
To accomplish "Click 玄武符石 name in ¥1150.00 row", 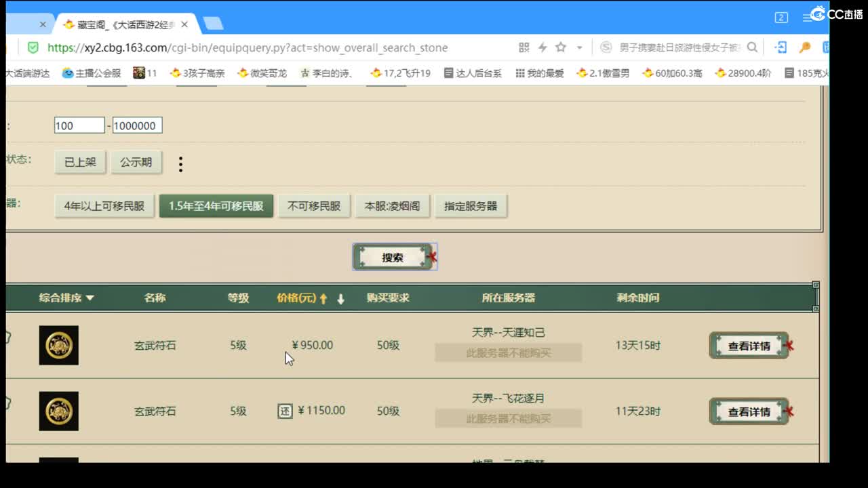I will click(x=155, y=411).
